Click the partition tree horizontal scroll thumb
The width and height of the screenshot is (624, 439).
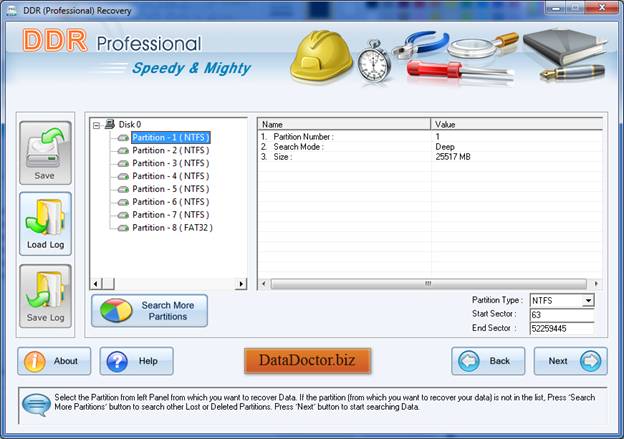tap(108, 284)
